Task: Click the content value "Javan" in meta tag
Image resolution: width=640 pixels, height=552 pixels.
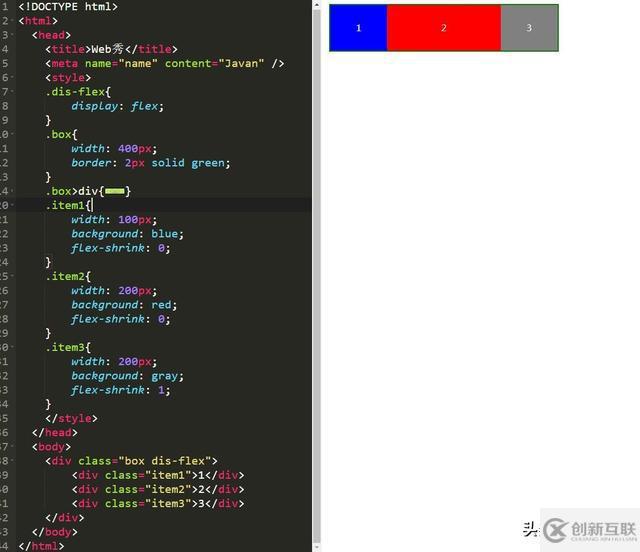Action: click(x=241, y=63)
